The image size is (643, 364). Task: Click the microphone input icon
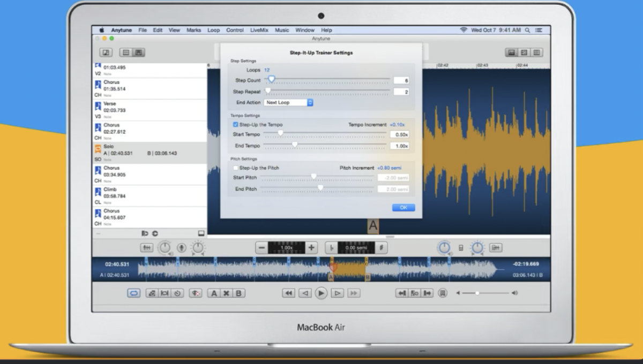point(181,248)
